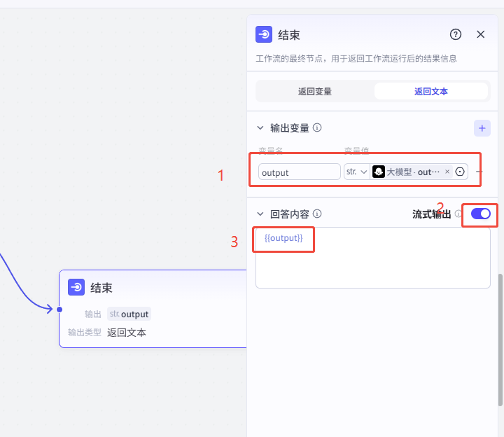Collapse the 输出变量 section
This screenshot has height=437, width=504.
click(x=260, y=128)
